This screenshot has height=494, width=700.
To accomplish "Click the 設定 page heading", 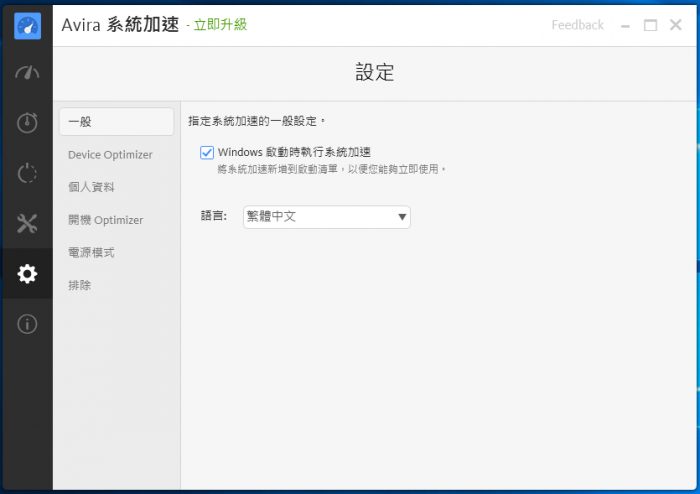I will [x=375, y=72].
